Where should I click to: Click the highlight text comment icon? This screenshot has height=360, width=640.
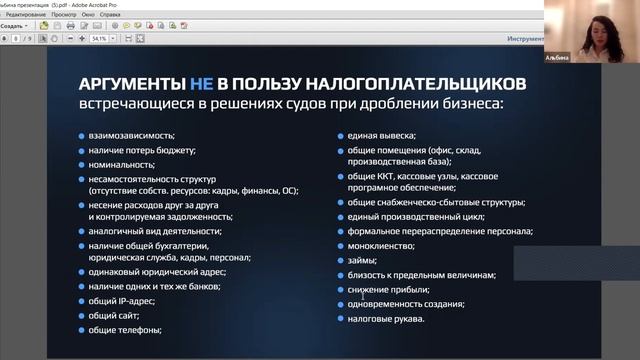coord(138,26)
